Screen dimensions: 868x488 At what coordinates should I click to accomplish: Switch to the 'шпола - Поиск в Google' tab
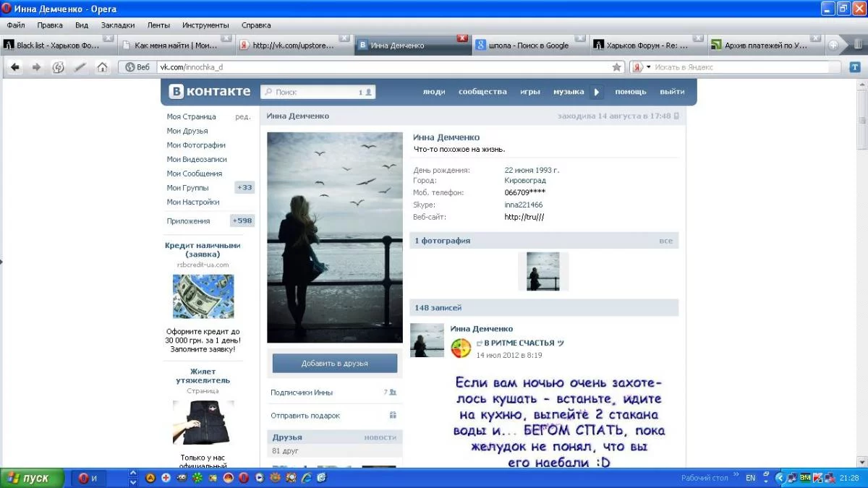528,45
